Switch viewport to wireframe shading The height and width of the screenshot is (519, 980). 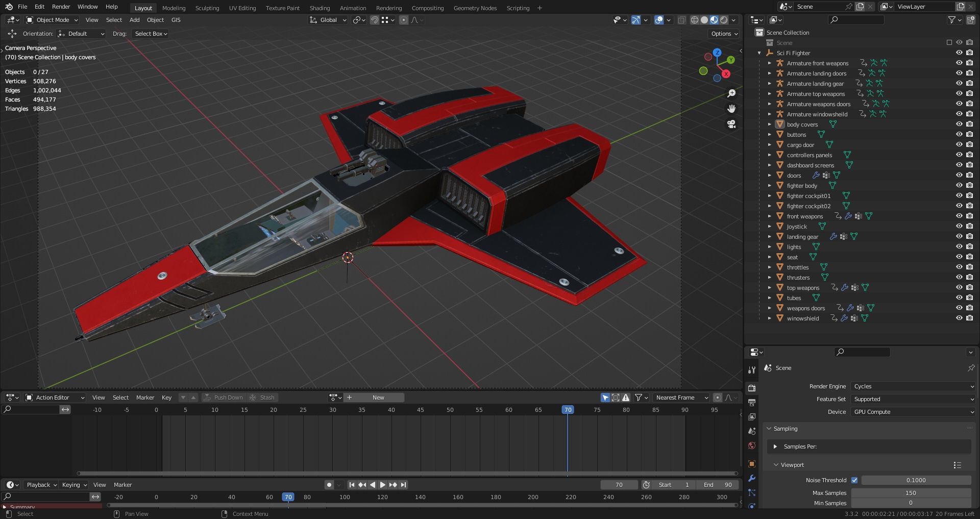pyautogui.click(x=695, y=20)
